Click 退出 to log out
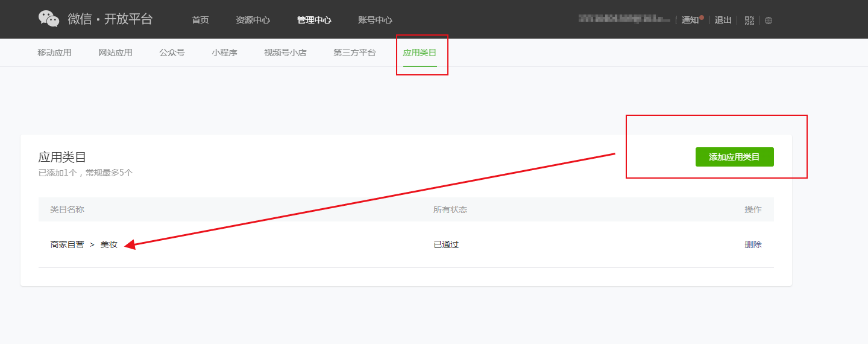This screenshot has width=868, height=344. 723,20
